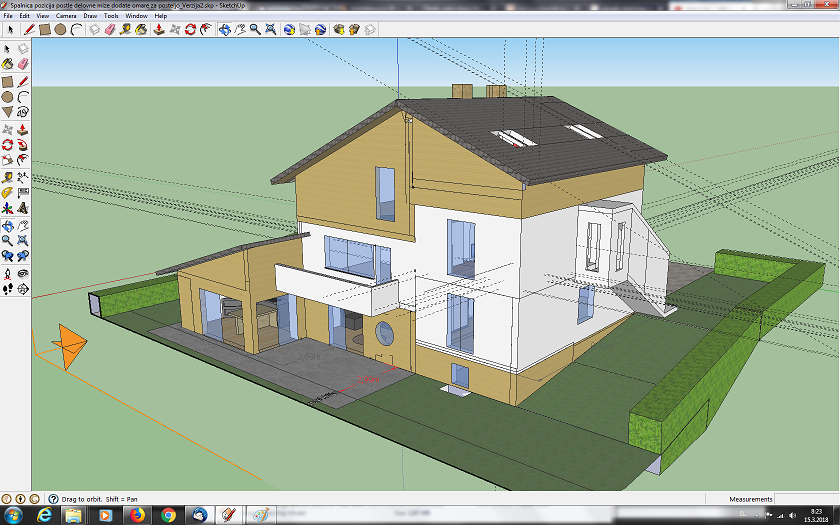Viewport: 840px width, 525px height.
Task: Choose the Freehand drawing tool
Action: pos(22,112)
